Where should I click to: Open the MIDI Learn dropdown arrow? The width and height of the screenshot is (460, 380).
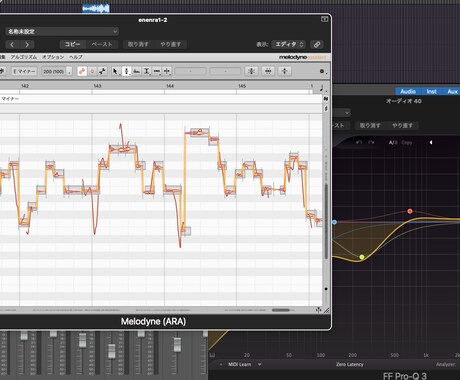coord(260,364)
